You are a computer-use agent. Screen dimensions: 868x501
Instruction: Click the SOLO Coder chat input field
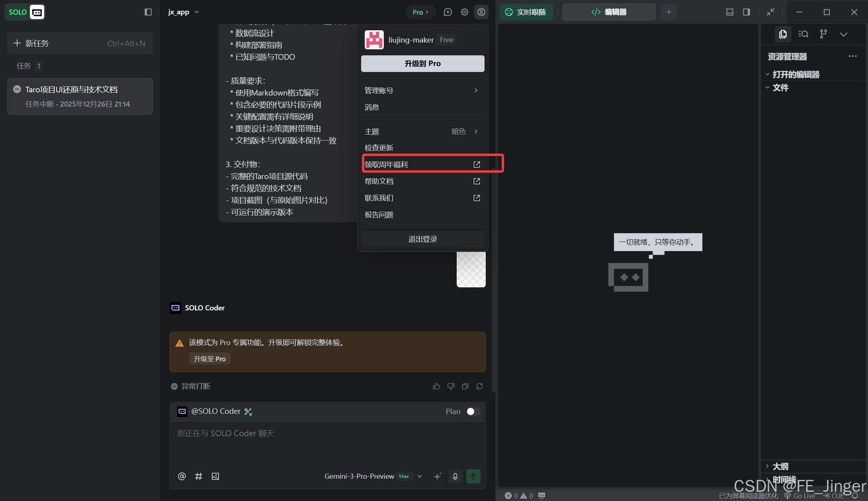327,442
